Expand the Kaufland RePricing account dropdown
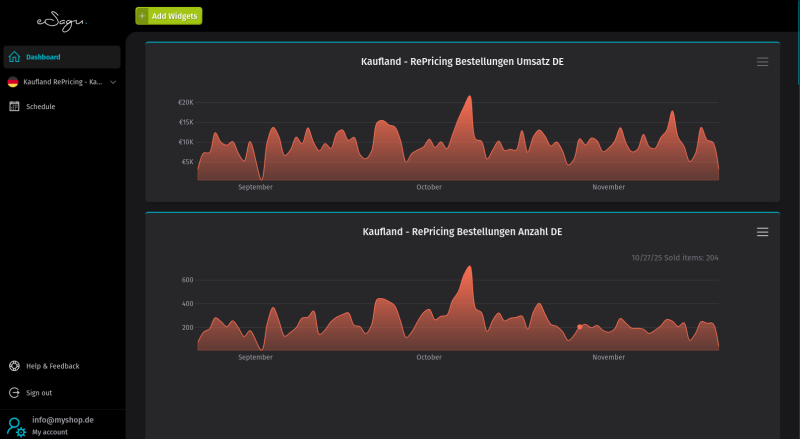Screen dimensions: 800x439 tap(113, 82)
